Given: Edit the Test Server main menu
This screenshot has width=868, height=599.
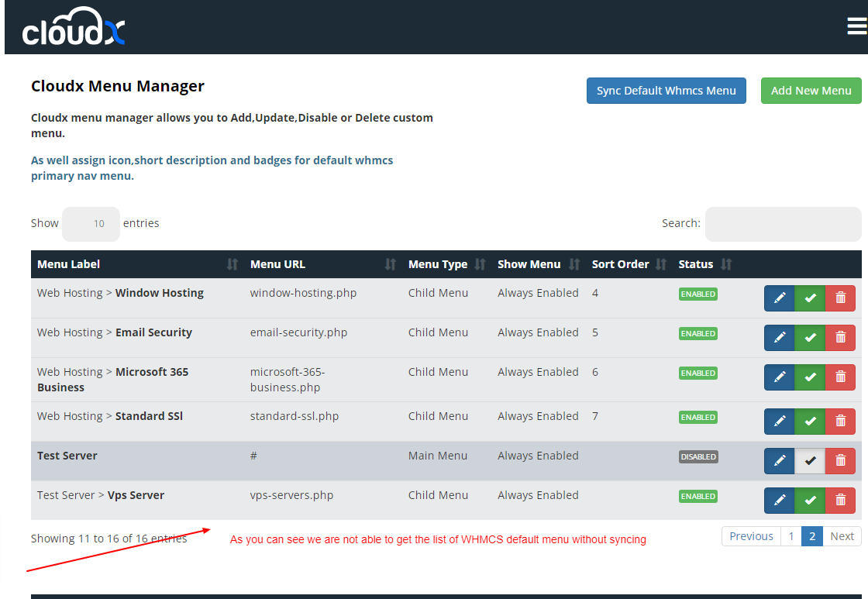Looking at the screenshot, I should click(x=780, y=461).
